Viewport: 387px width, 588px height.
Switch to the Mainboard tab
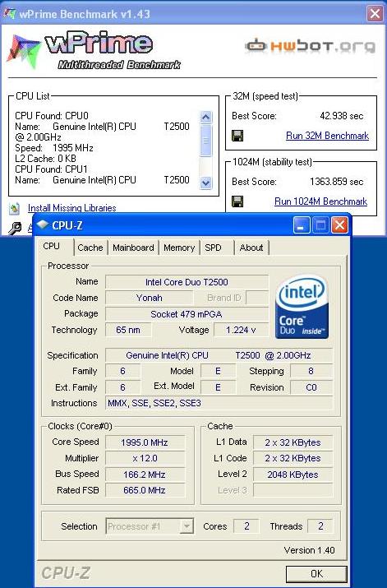click(x=133, y=248)
